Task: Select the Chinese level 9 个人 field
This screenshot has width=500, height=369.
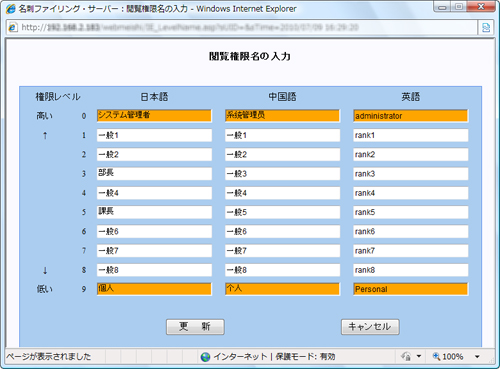Action: pos(282,289)
